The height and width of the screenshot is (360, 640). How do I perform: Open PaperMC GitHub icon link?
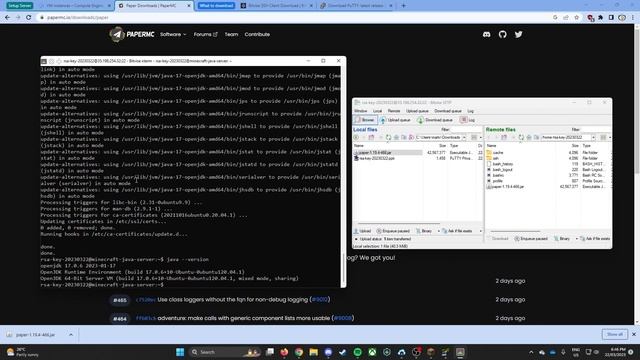[502, 35]
